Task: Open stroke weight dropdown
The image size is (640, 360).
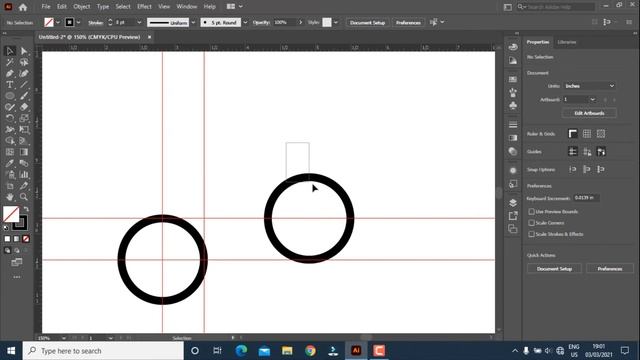Action: coord(139,22)
